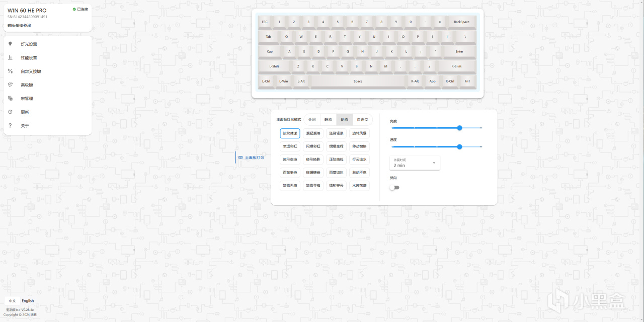This screenshot has width=644, height=322.
Task: Choose the 行云流水 lighting effect
Action: (359, 159)
